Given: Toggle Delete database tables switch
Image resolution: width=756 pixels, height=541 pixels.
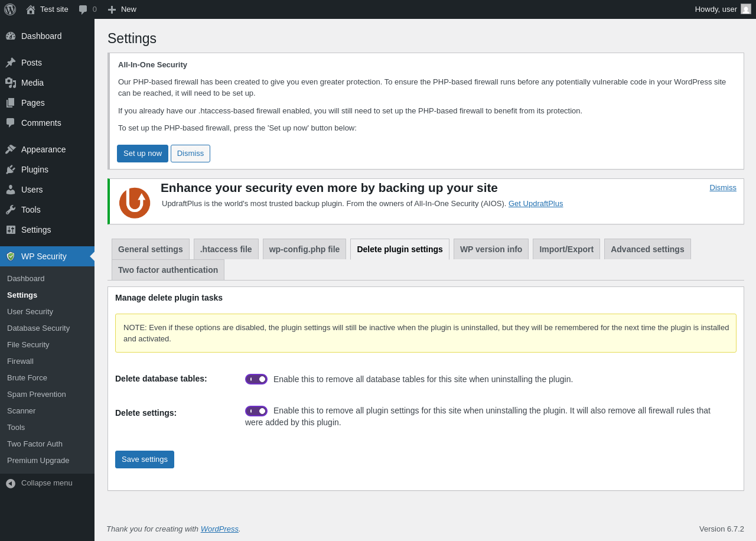Looking at the screenshot, I should tap(256, 379).
